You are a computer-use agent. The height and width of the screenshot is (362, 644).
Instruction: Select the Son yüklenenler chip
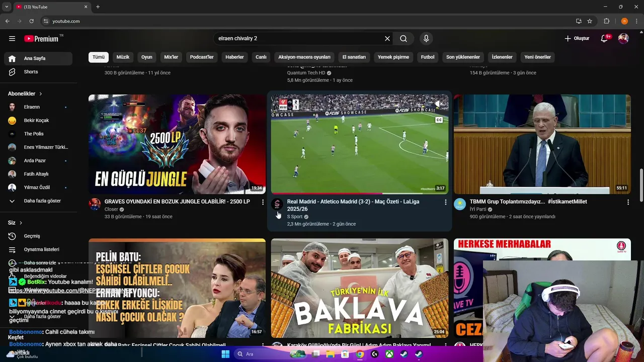[463, 57]
